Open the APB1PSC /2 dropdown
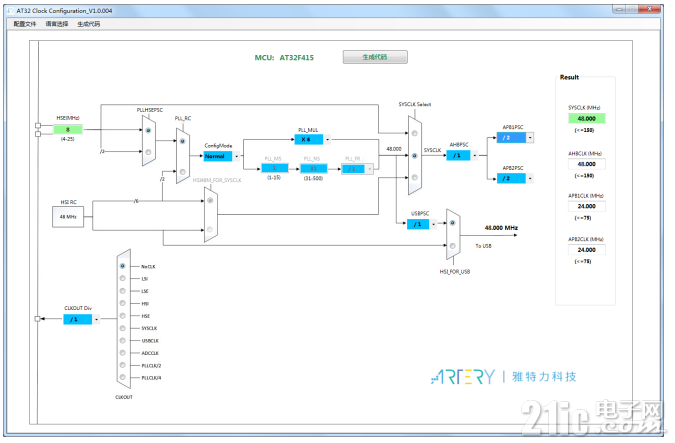The height and width of the screenshot is (443, 675). click(x=530, y=138)
